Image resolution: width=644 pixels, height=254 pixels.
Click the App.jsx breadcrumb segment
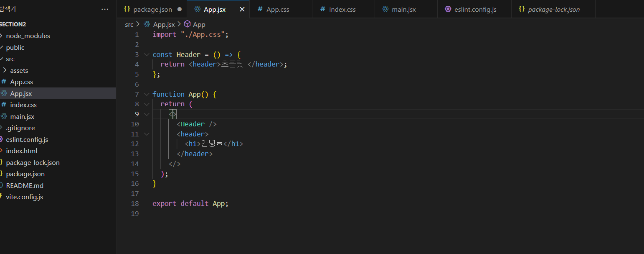pos(164,24)
